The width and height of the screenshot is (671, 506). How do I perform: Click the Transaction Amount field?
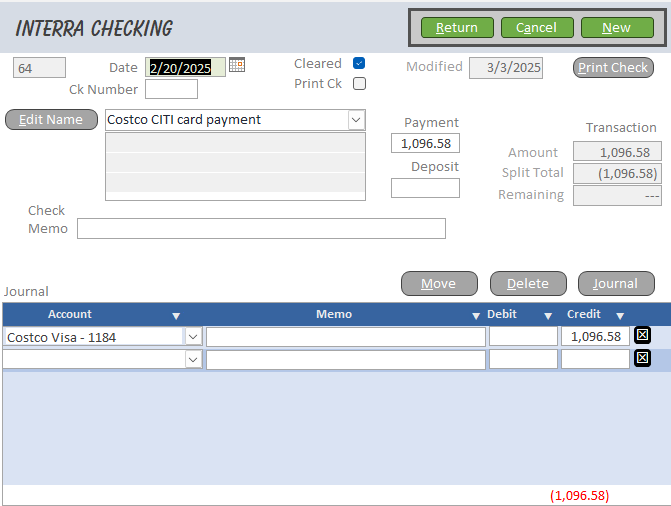tap(617, 152)
